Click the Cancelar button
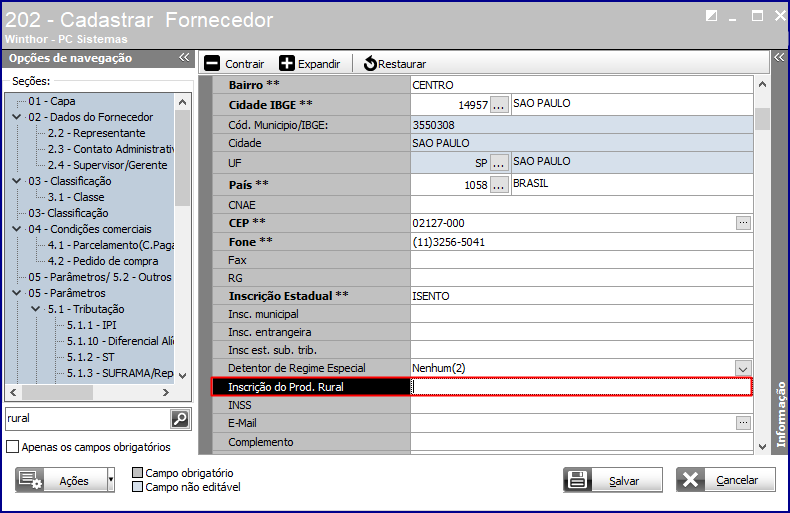The height and width of the screenshot is (513, 790). tap(726, 480)
